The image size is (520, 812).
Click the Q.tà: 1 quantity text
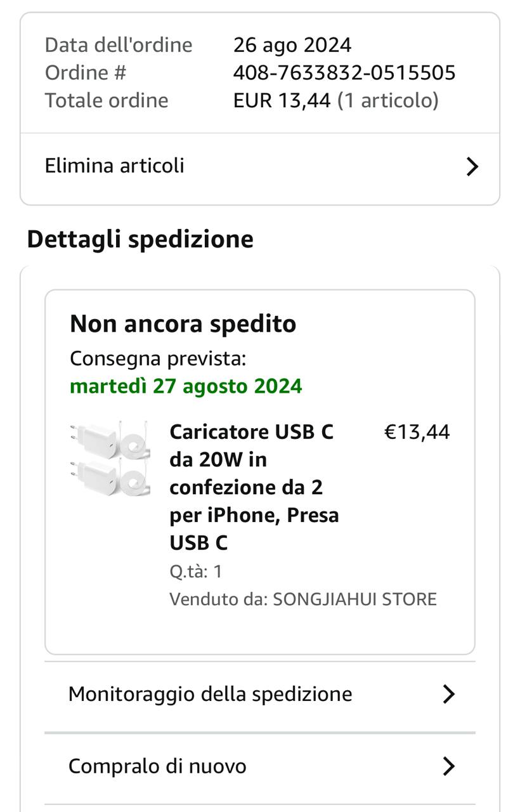point(195,572)
